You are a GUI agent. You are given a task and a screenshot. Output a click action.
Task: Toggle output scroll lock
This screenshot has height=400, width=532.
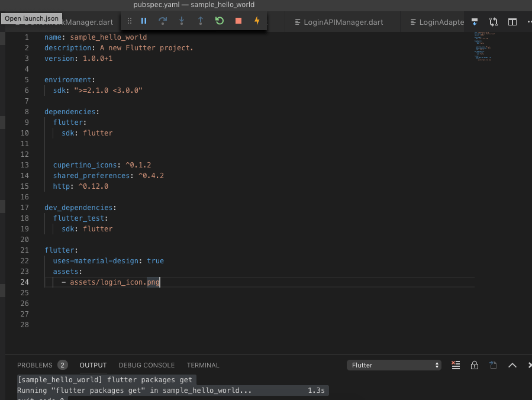[x=475, y=365]
